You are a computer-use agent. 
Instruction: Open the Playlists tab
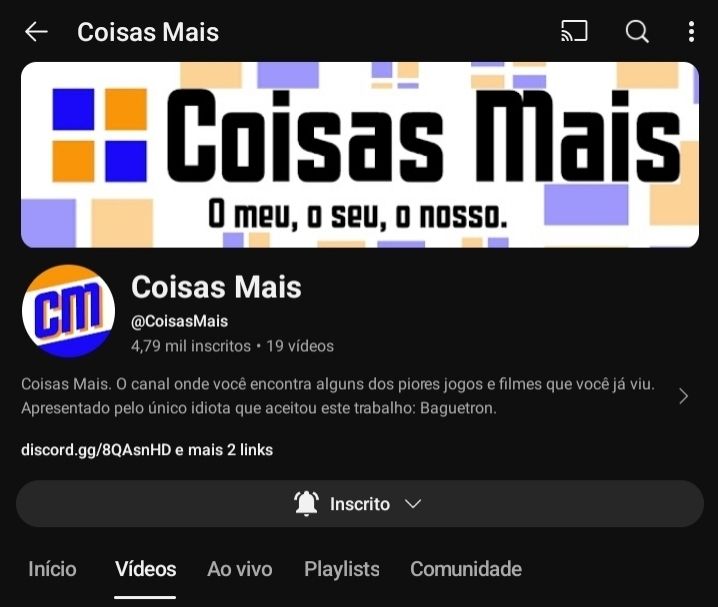click(342, 569)
